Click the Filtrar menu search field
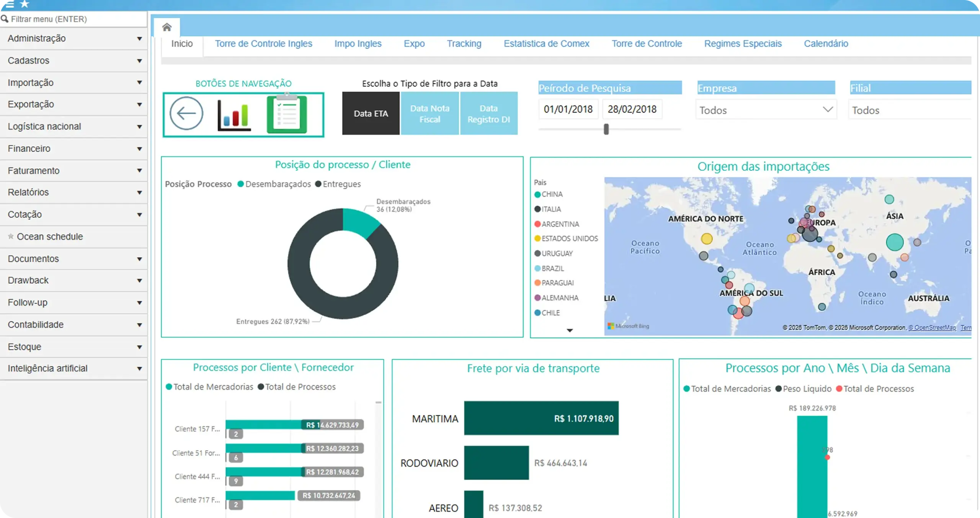 coord(73,19)
